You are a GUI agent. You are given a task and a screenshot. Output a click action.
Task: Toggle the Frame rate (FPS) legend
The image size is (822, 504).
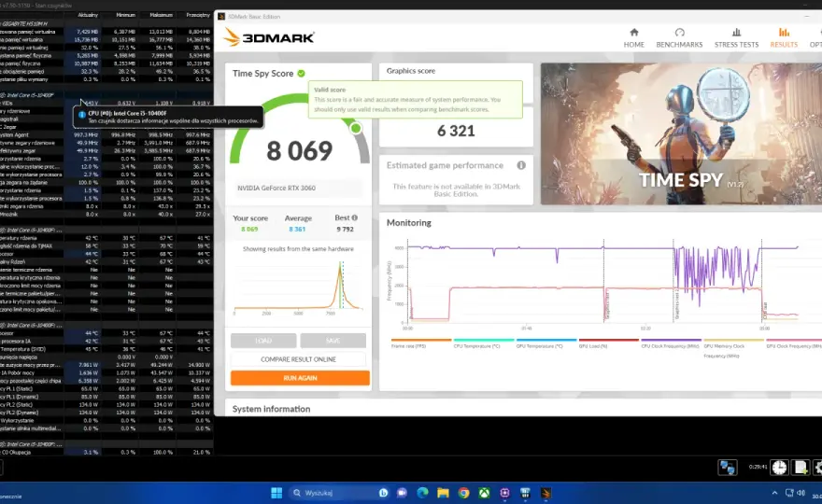pos(421,343)
